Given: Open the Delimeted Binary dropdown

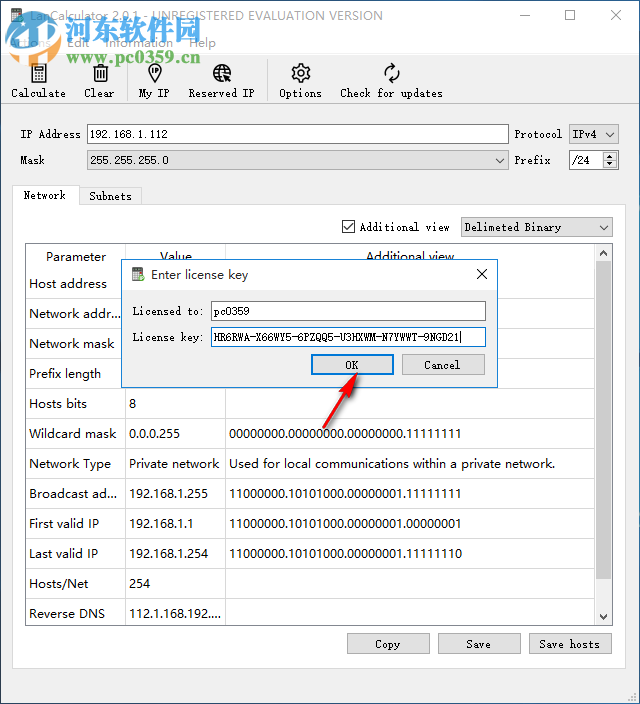Looking at the screenshot, I should pos(536,227).
